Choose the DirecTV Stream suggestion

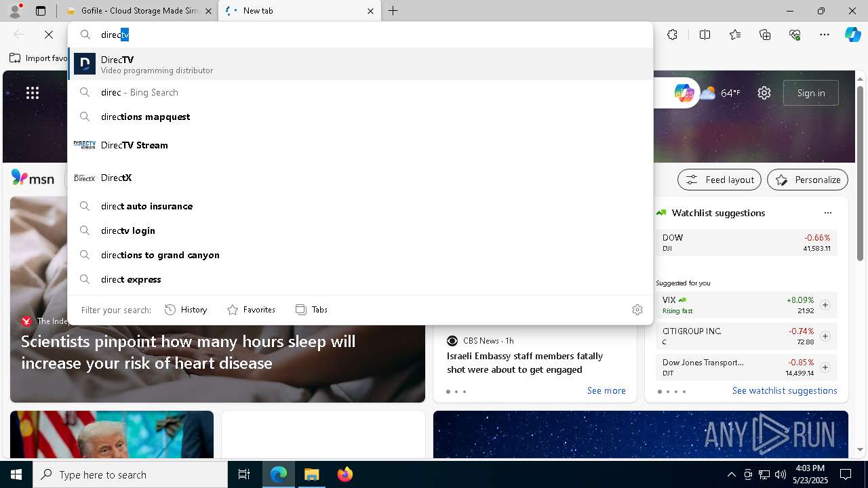click(360, 145)
